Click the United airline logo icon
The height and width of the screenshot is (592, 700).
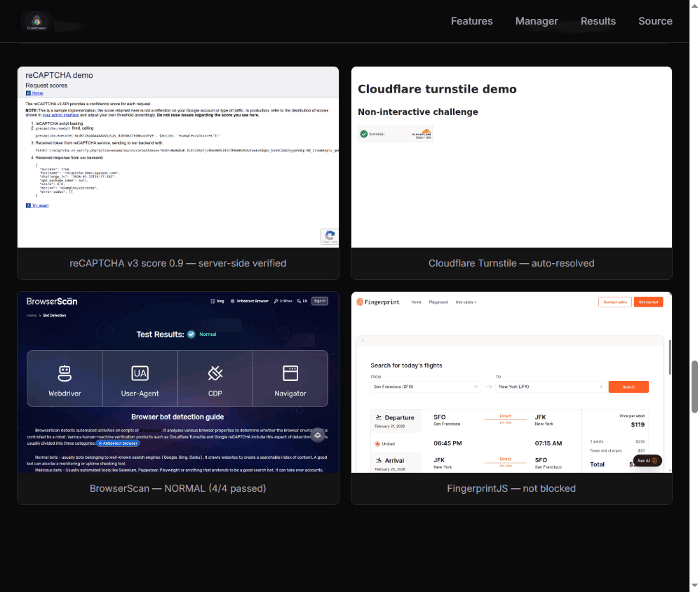[377, 444]
